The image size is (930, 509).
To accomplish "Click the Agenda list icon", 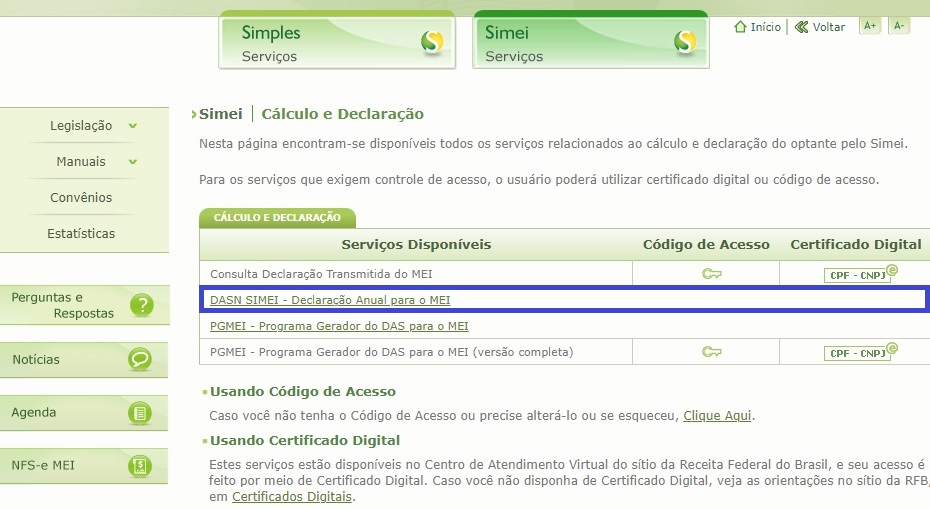I will click(x=140, y=413).
